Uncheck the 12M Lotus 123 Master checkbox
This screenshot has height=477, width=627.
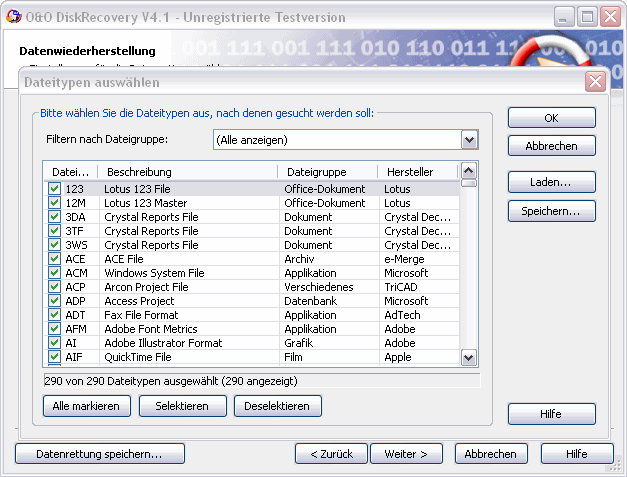54,202
